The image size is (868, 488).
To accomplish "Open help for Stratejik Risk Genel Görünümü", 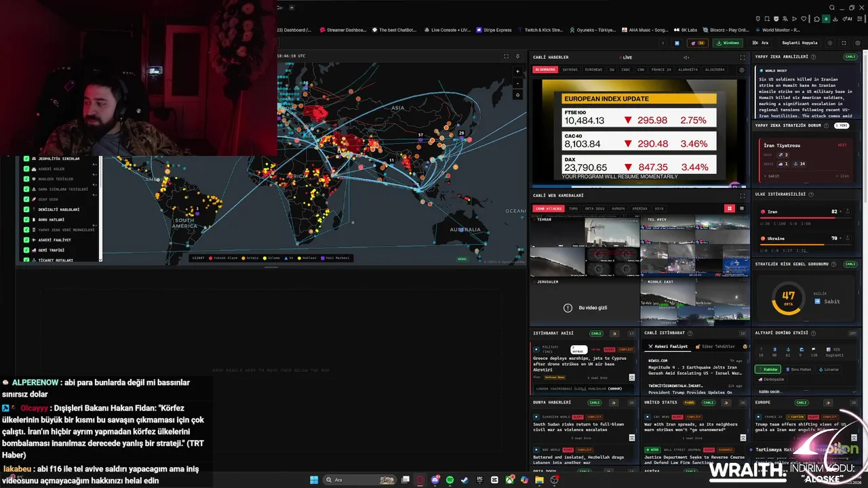I will tap(835, 264).
